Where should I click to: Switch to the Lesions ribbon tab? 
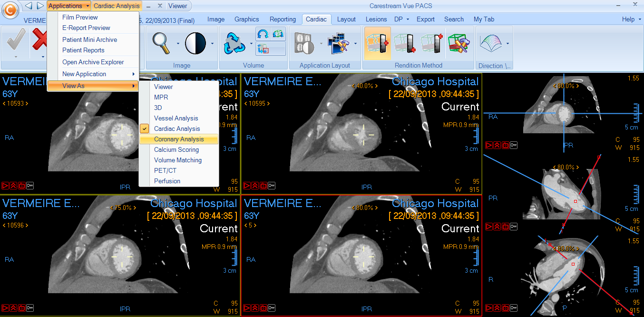click(376, 19)
